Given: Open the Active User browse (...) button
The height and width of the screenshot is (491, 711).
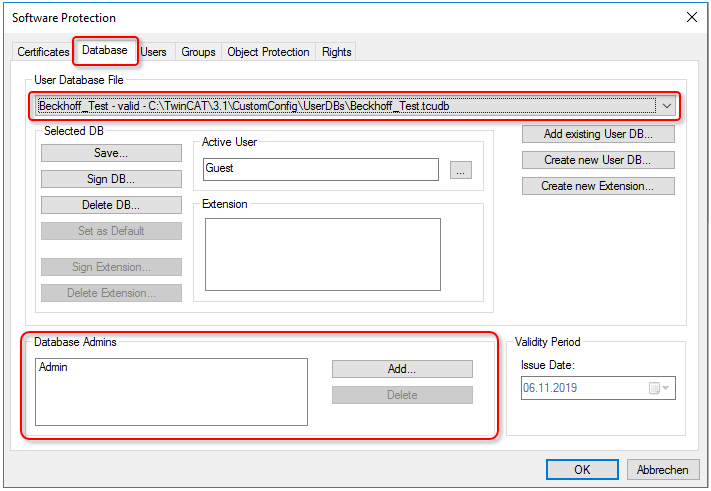Looking at the screenshot, I should pos(461,170).
